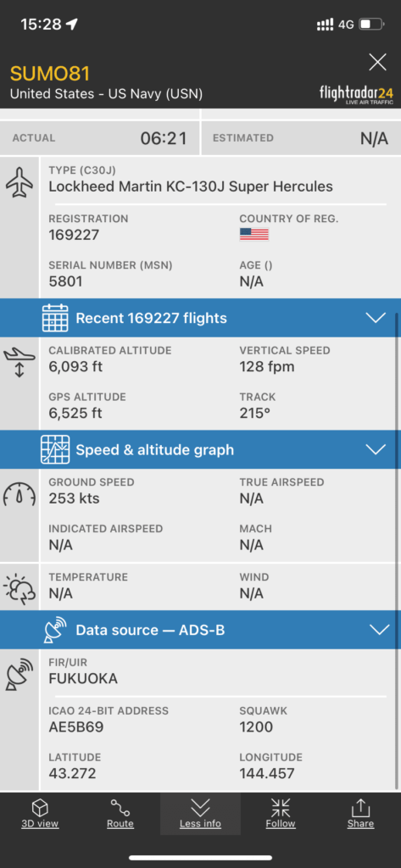
Task: Tap the Route path icon
Action: (x=120, y=808)
